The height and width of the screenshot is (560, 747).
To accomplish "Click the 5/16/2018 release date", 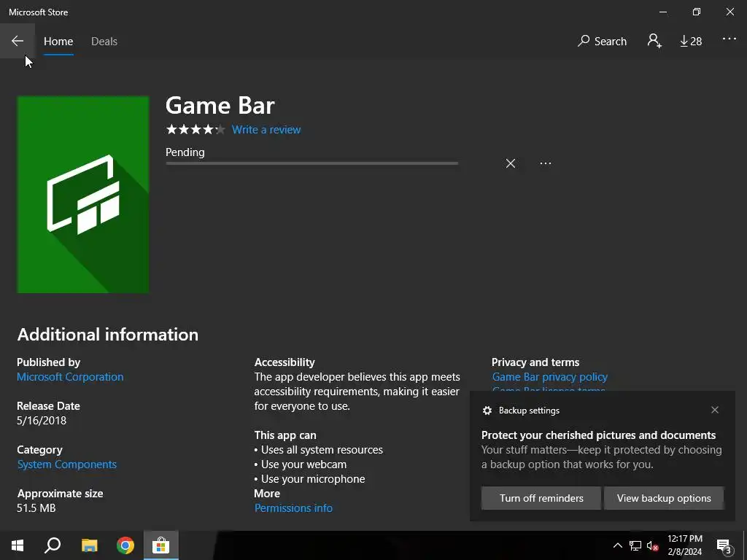I will click(x=42, y=421).
